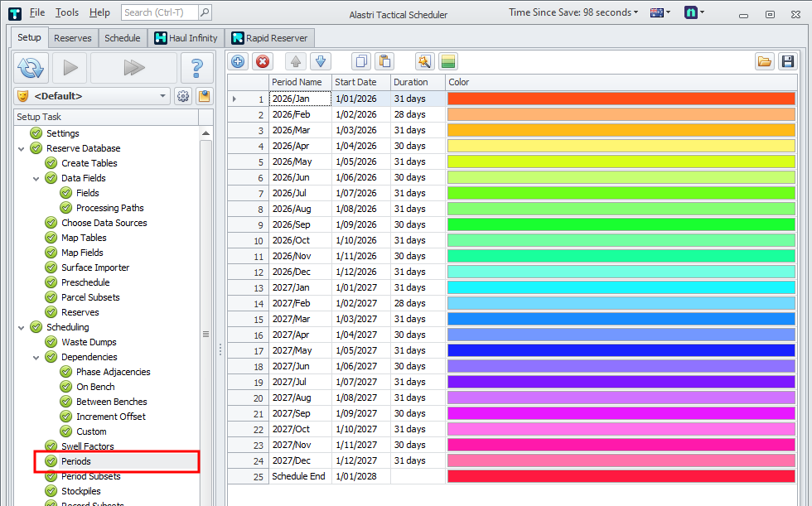The height and width of the screenshot is (506, 812).
Task: Click the Search (Ctrl-T) input field
Action: click(x=159, y=12)
